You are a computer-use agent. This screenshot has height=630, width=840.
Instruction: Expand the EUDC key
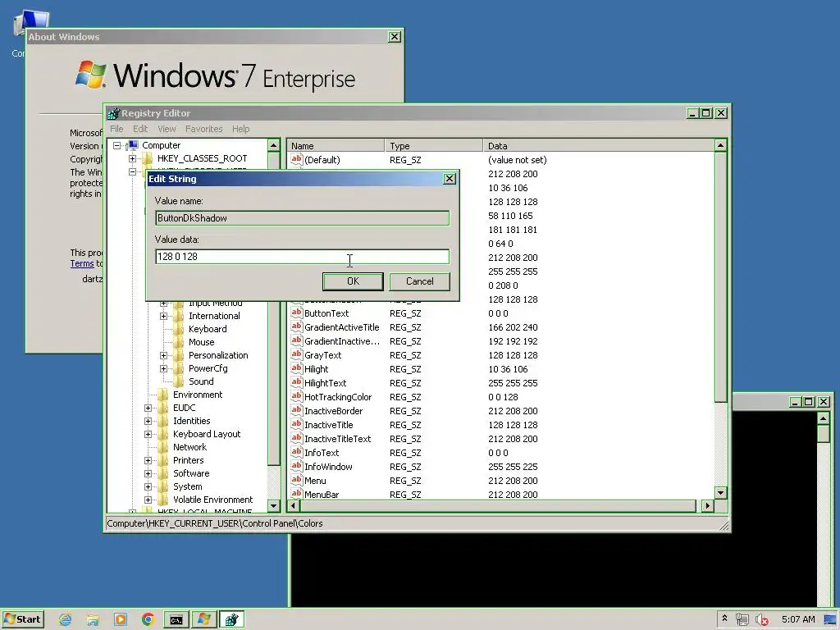(x=148, y=408)
